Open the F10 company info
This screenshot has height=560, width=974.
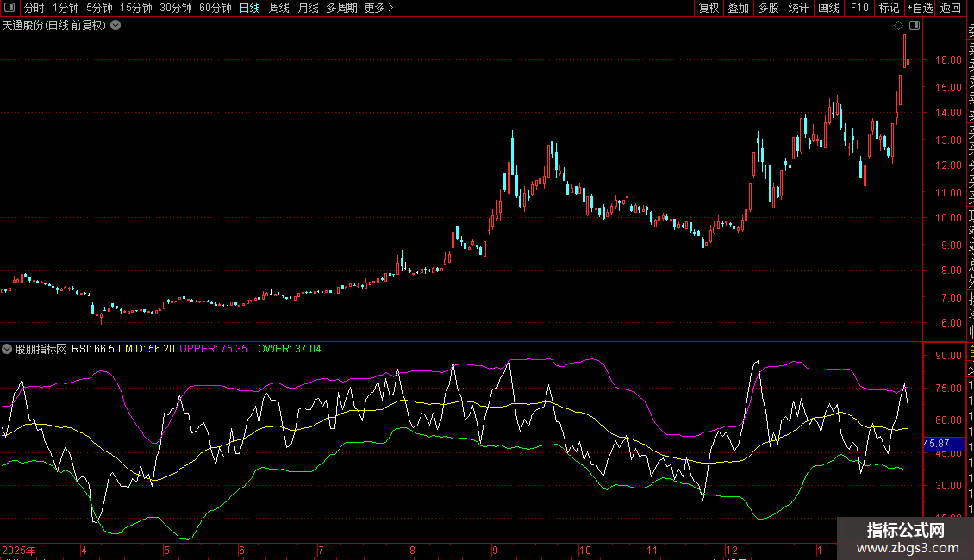pos(859,8)
